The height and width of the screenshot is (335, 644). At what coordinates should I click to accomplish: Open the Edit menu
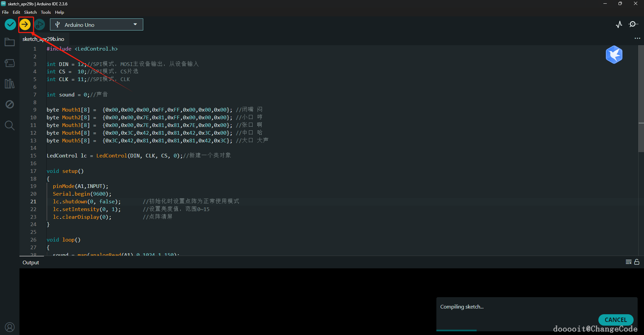16,12
